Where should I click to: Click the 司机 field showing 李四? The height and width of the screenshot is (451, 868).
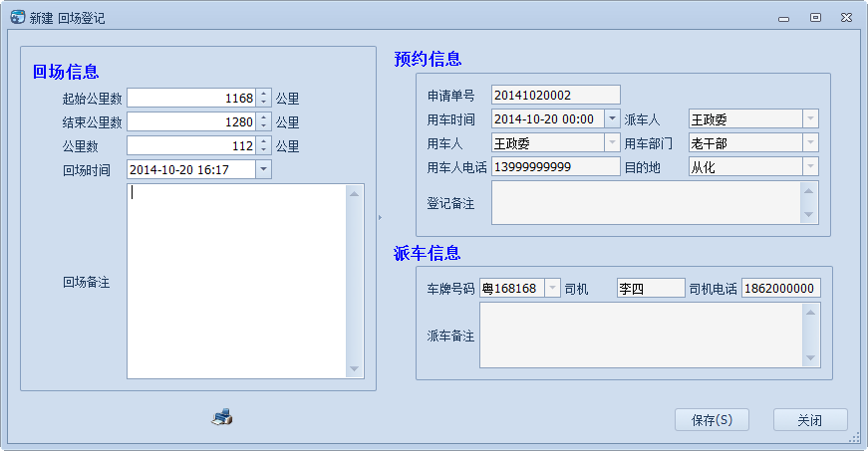click(x=651, y=288)
